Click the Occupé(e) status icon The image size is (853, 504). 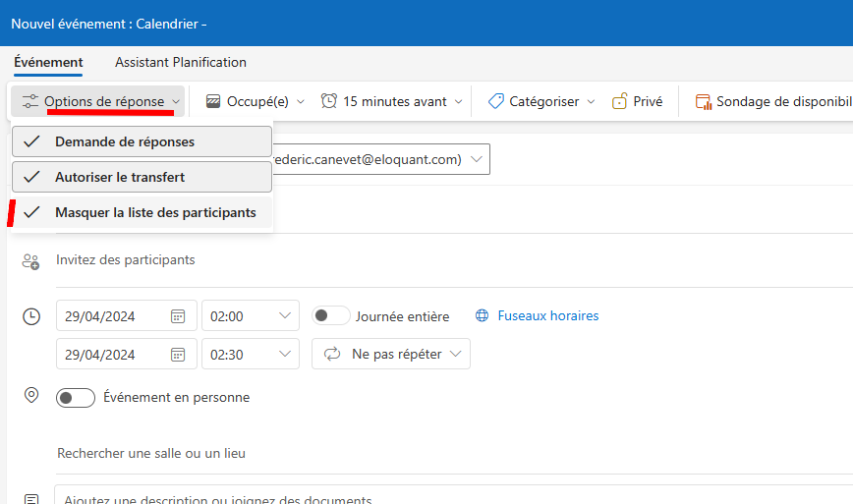pos(213,101)
